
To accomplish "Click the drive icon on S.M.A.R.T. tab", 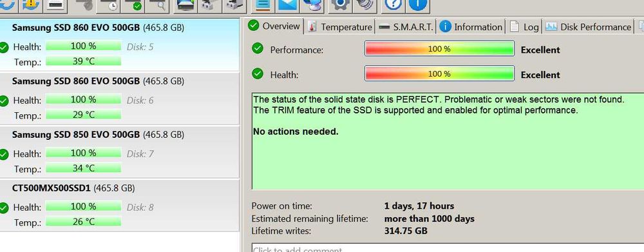I will (x=384, y=27).
